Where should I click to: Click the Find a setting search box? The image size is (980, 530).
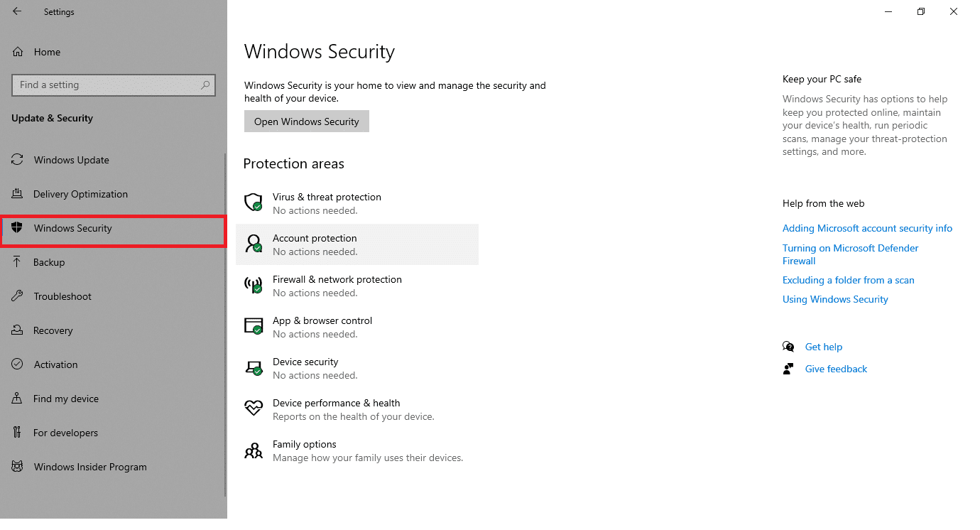pyautogui.click(x=114, y=85)
